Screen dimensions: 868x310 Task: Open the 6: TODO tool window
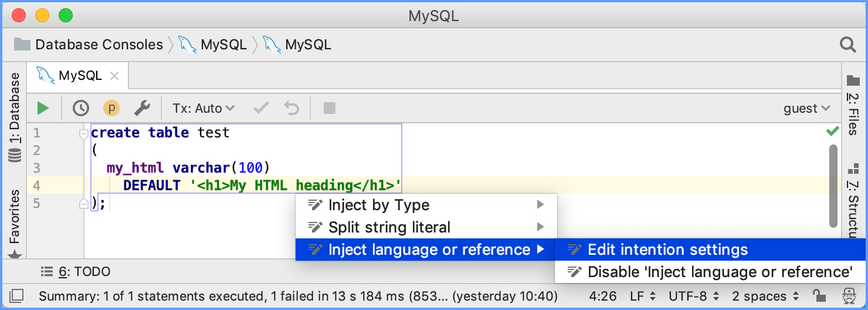tap(76, 272)
